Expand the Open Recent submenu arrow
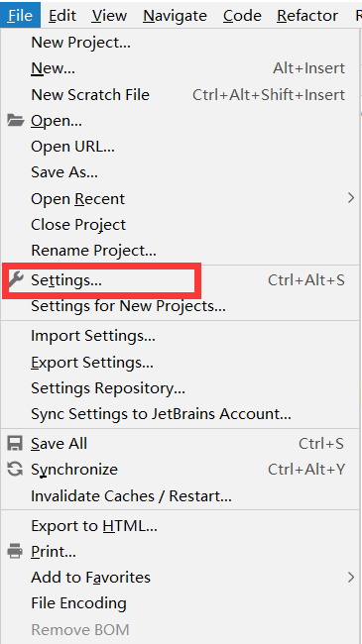This screenshot has height=644, width=362. pyautogui.click(x=351, y=198)
